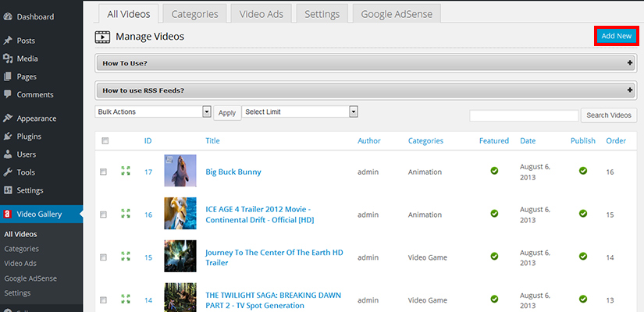Screen dimensions: 644x312
Task: Check the box for Big Buck Bunny row
Action: coord(104,172)
